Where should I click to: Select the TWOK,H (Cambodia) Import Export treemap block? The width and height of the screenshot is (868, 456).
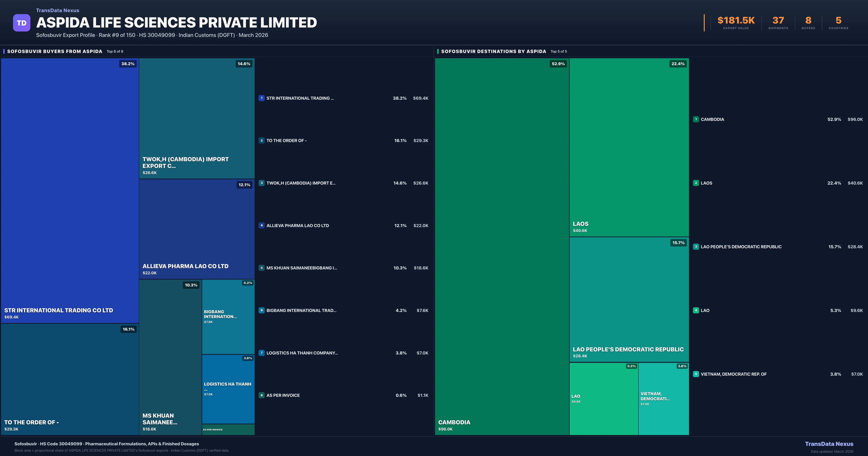197,118
